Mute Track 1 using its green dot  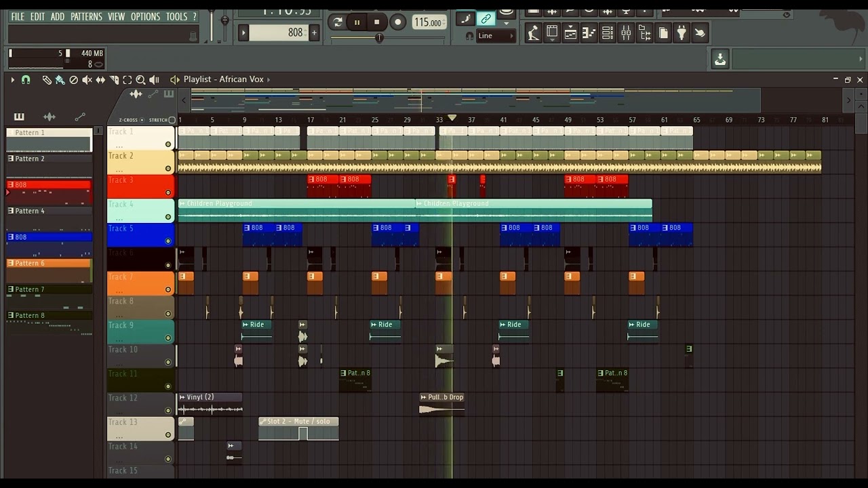tap(168, 144)
